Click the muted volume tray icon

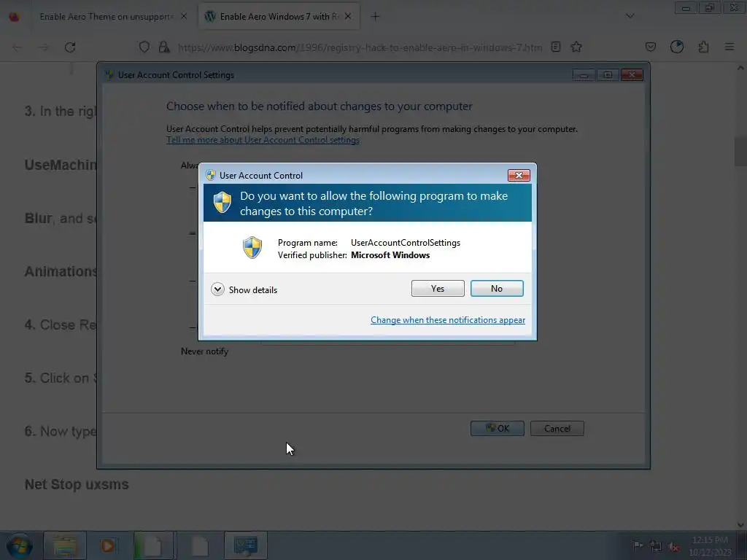click(x=673, y=546)
